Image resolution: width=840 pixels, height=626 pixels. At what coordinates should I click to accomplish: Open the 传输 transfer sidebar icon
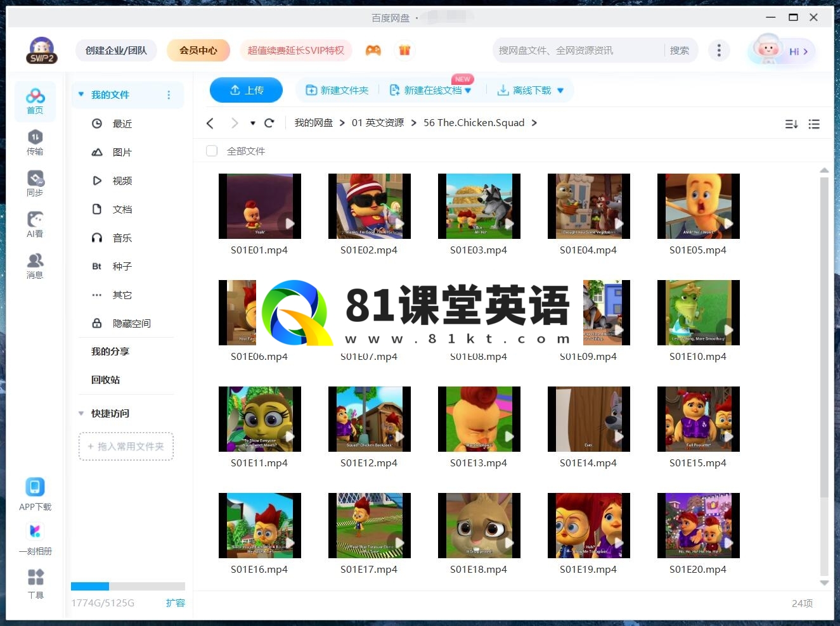click(x=35, y=142)
